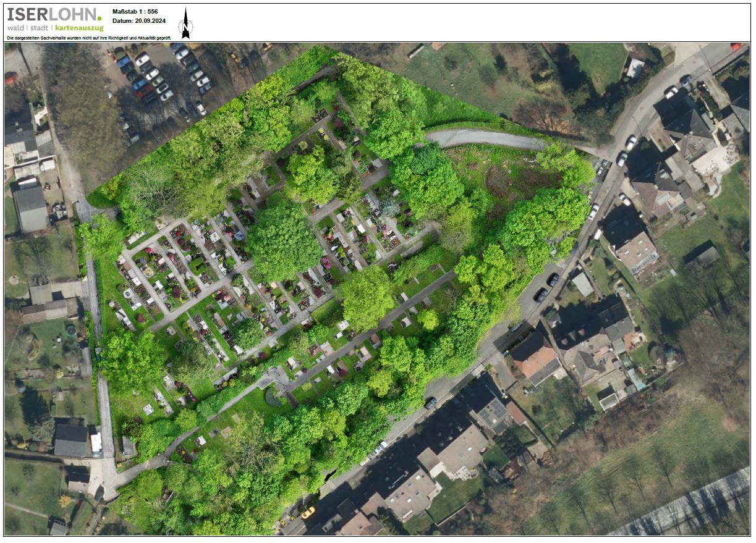The height and width of the screenshot is (543, 756).
Task: Click the yellow car at bottom of map
Action: click(x=307, y=512)
